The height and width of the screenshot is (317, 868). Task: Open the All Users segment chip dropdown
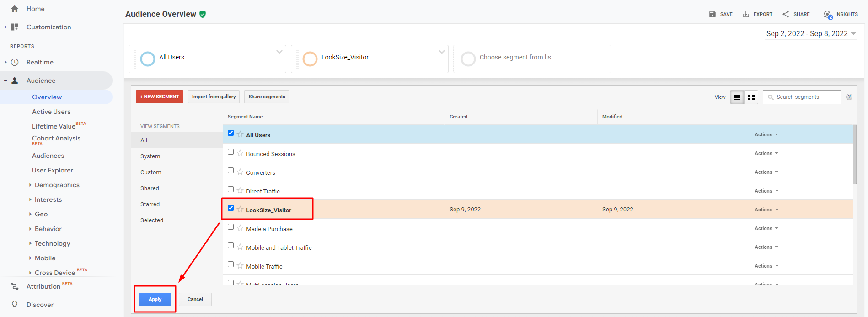tap(279, 52)
